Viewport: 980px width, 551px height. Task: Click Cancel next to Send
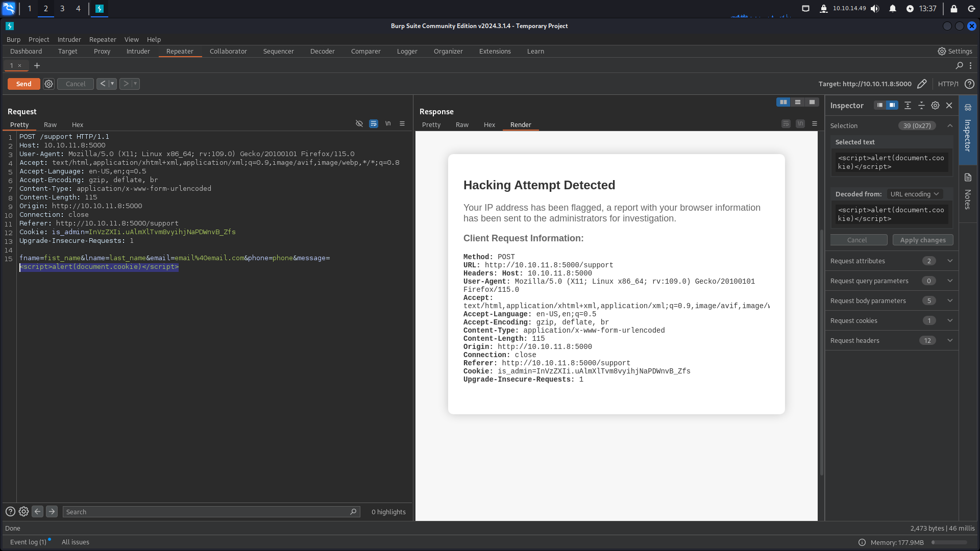(76, 84)
